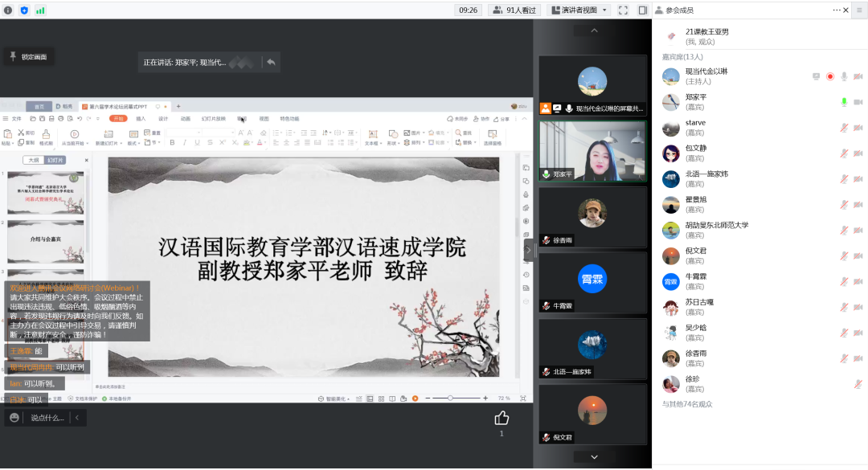The width and height of the screenshot is (868, 470).
Task: Click the reply arrow beside the speaker banner
Action: [271, 62]
